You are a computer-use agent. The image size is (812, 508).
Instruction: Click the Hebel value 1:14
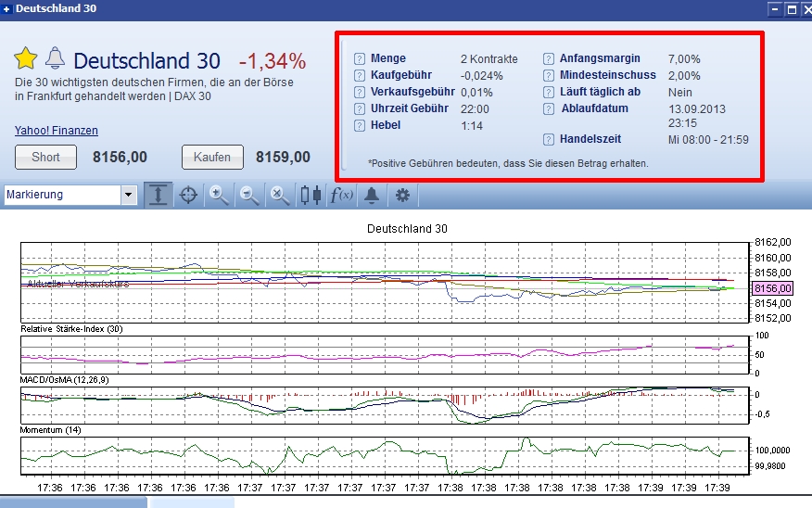(472, 126)
